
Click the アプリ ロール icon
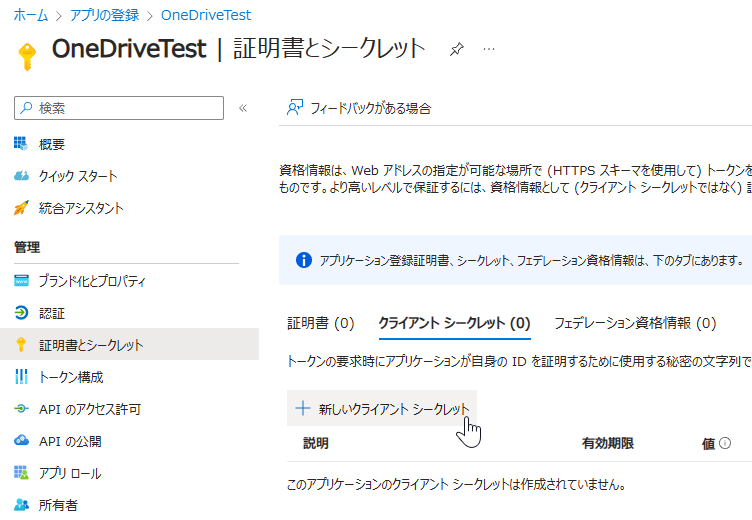coord(21,473)
